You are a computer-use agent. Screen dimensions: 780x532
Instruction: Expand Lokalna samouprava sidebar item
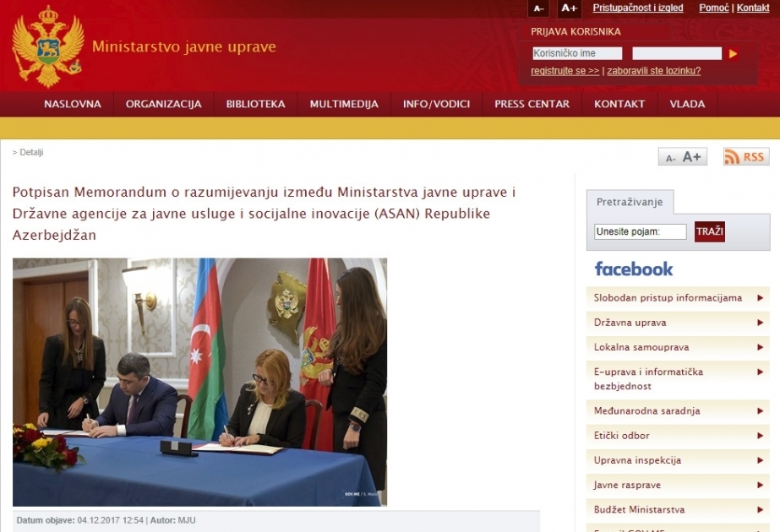click(678, 347)
